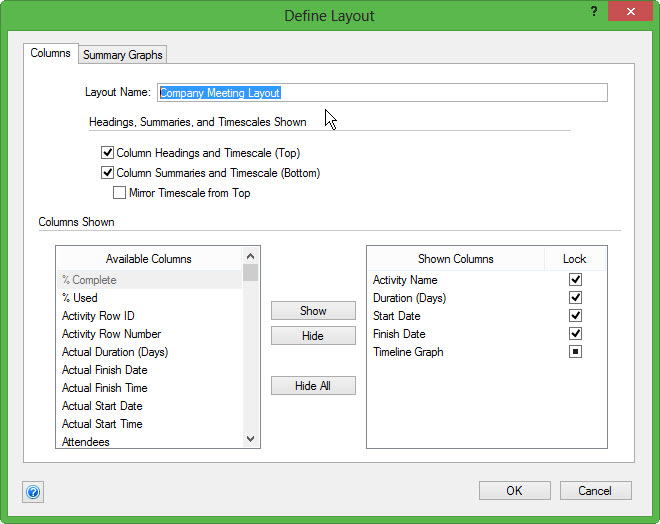Toggle Column Headings and Timescale (Top)
Viewport: 660px width, 524px height.
click(x=108, y=153)
